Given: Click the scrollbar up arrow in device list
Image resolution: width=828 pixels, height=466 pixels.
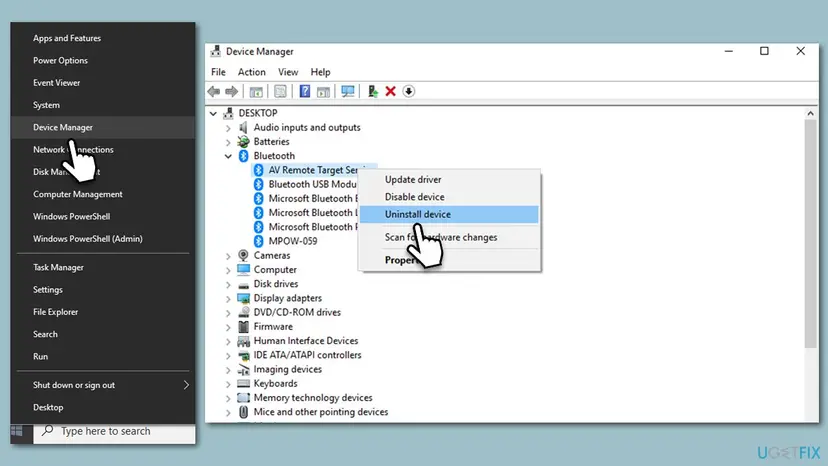Looking at the screenshot, I should click(x=811, y=113).
